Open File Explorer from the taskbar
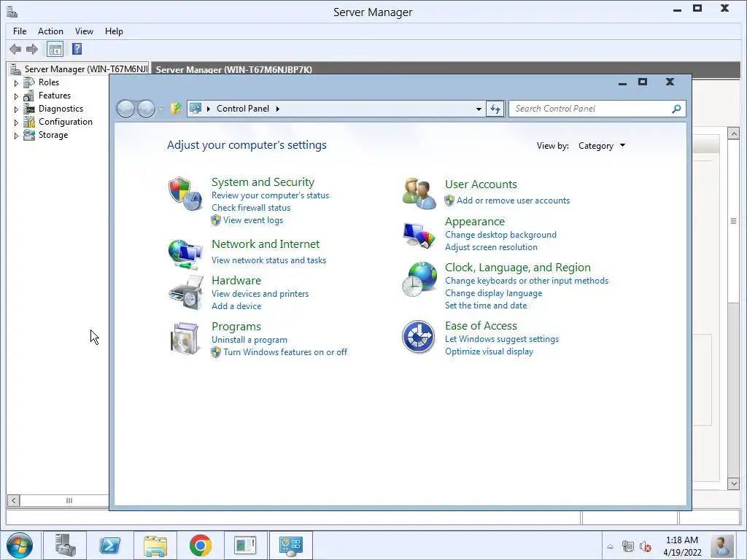Screen dimensions: 747x560 click(x=155, y=545)
